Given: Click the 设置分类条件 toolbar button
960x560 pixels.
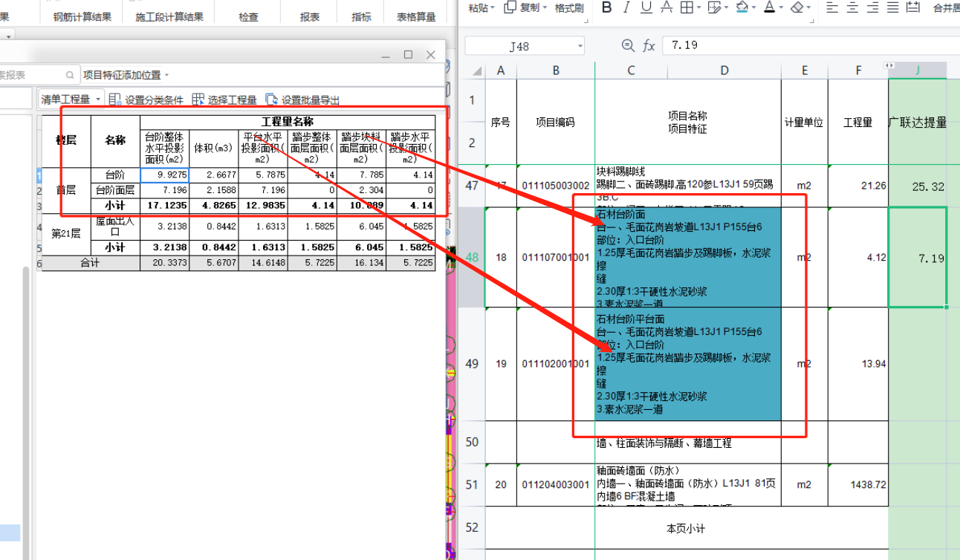Looking at the screenshot, I should click(146, 100).
